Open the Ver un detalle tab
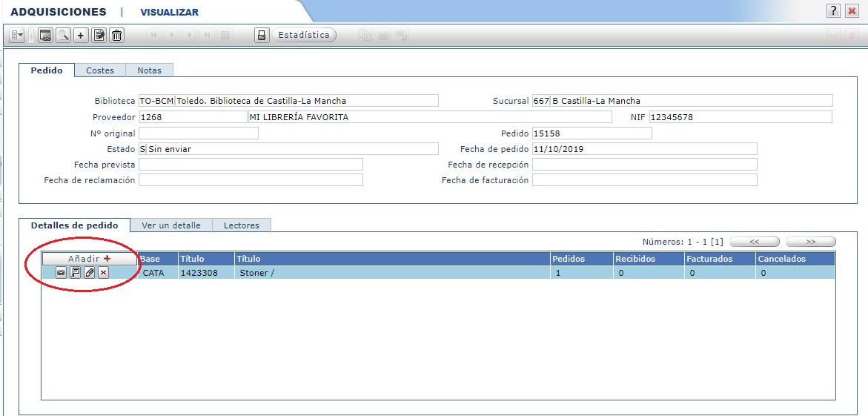 (x=170, y=225)
